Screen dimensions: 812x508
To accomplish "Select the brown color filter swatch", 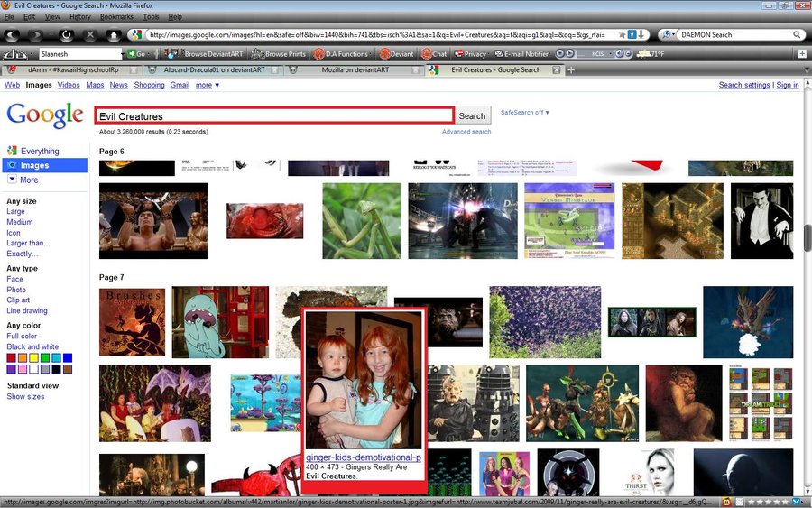I will click(68, 369).
